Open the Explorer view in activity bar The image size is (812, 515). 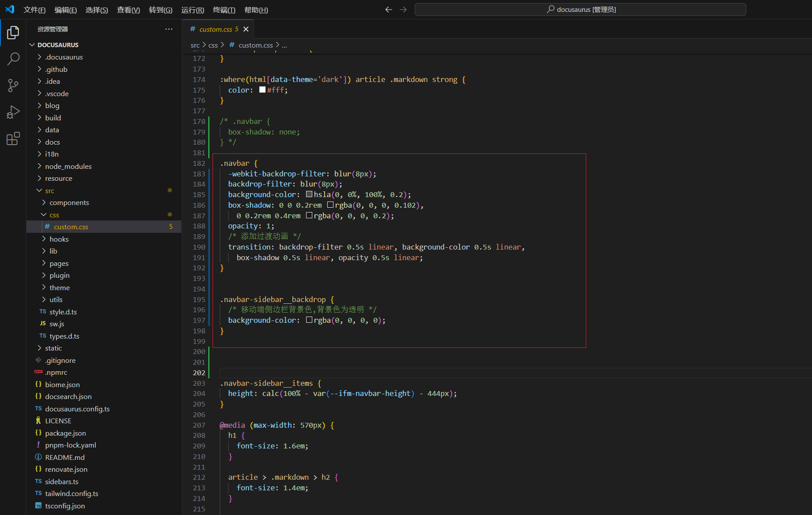(x=13, y=33)
